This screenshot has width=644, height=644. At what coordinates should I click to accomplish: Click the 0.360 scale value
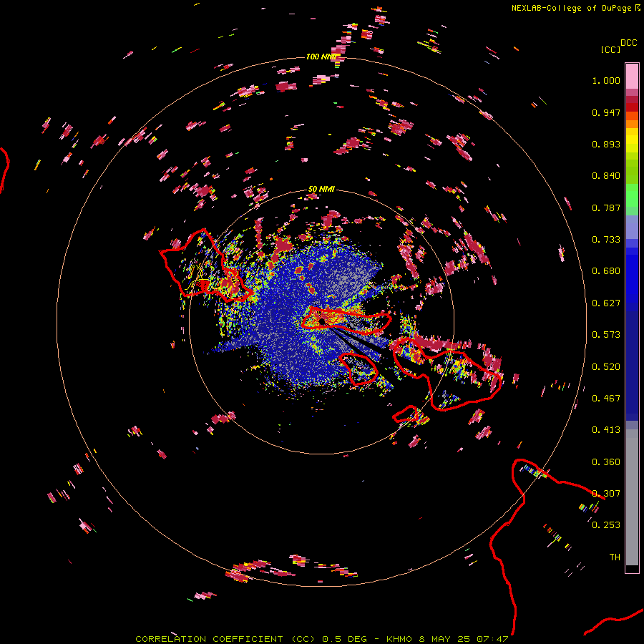tap(606, 462)
